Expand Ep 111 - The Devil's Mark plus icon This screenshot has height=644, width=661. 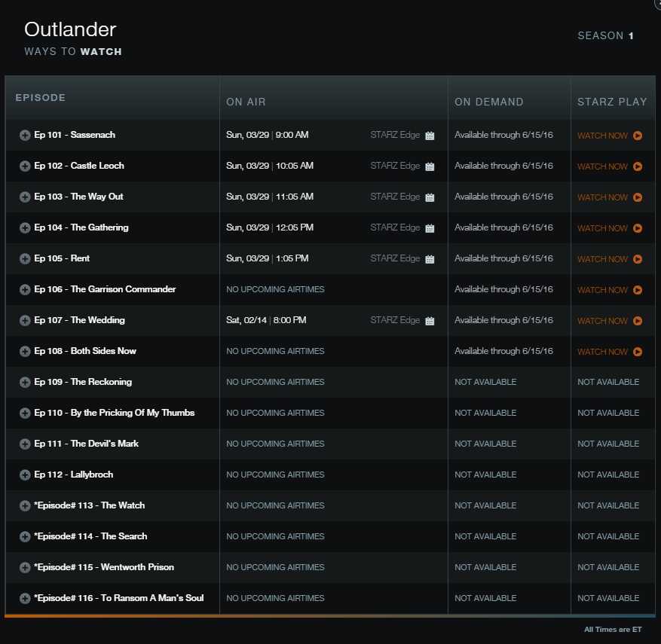click(25, 444)
